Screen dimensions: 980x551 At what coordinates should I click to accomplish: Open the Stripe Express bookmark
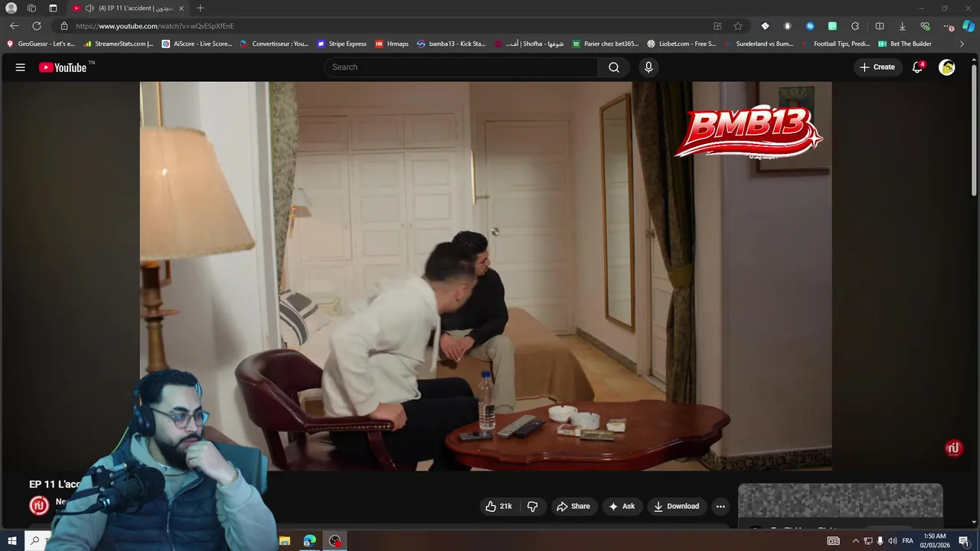341,44
